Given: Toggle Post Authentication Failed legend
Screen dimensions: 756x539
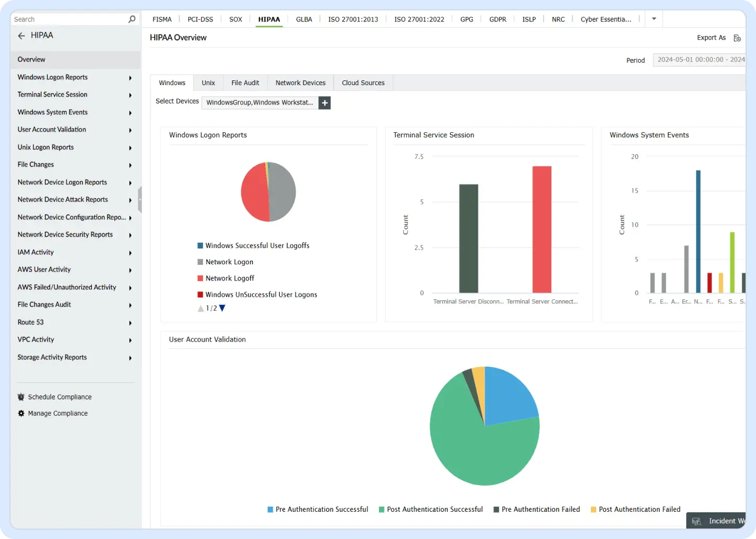Looking at the screenshot, I should [x=635, y=509].
